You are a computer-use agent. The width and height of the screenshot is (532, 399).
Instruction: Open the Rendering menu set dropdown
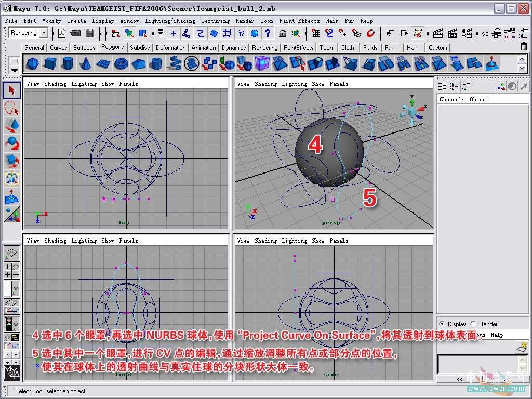pos(44,33)
